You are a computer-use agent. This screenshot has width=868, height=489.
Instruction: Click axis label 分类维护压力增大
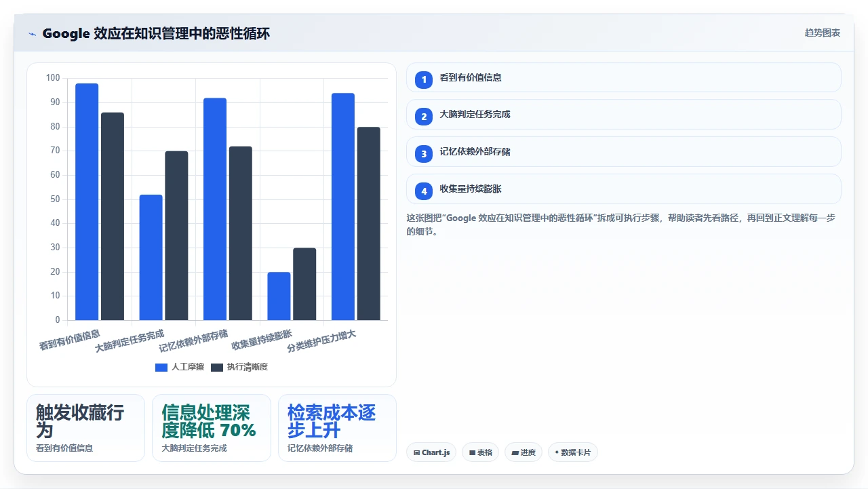pos(321,340)
